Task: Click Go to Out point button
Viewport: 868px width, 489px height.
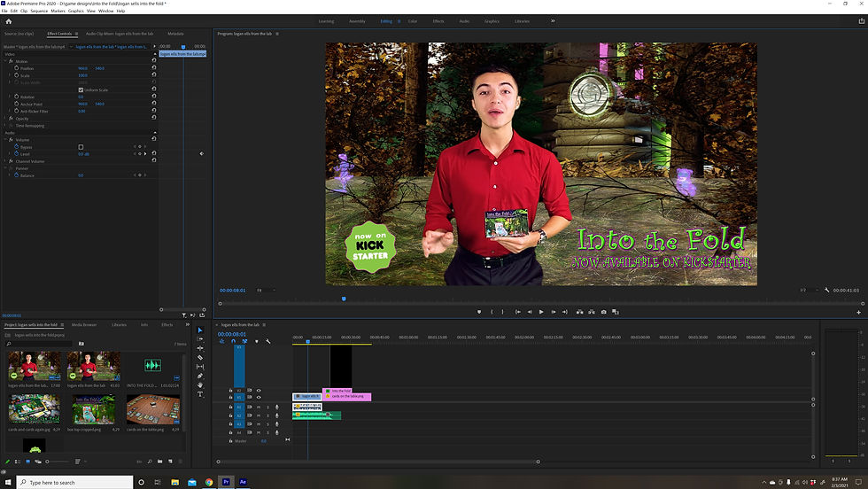Action: pos(565,312)
